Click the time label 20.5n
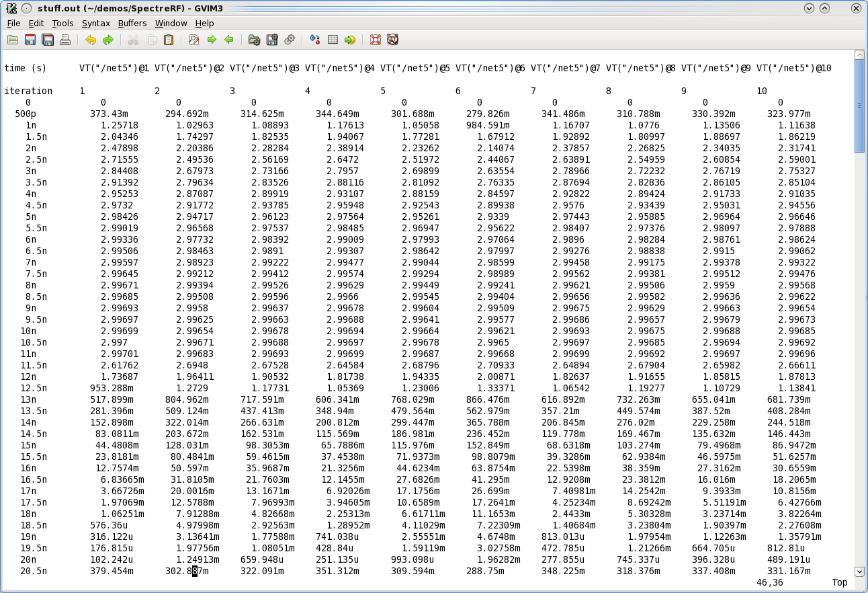Screen dimensions: 868x593 click(34, 571)
